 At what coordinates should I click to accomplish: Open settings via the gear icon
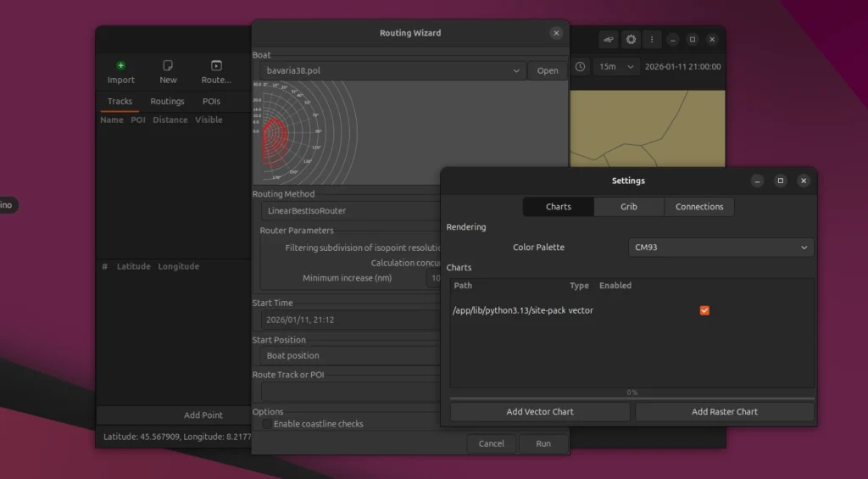point(631,40)
